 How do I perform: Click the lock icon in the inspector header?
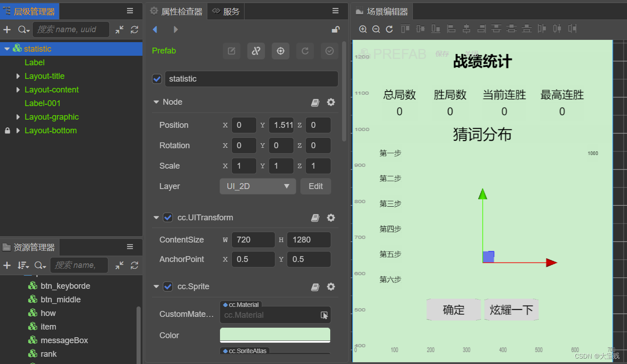(335, 29)
